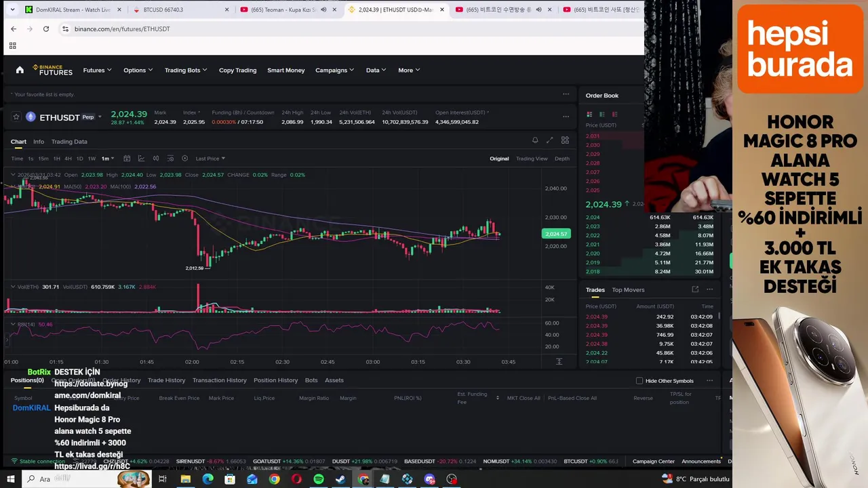Open Announcements in the footer
This screenshot has width=868, height=488.
coord(701,462)
